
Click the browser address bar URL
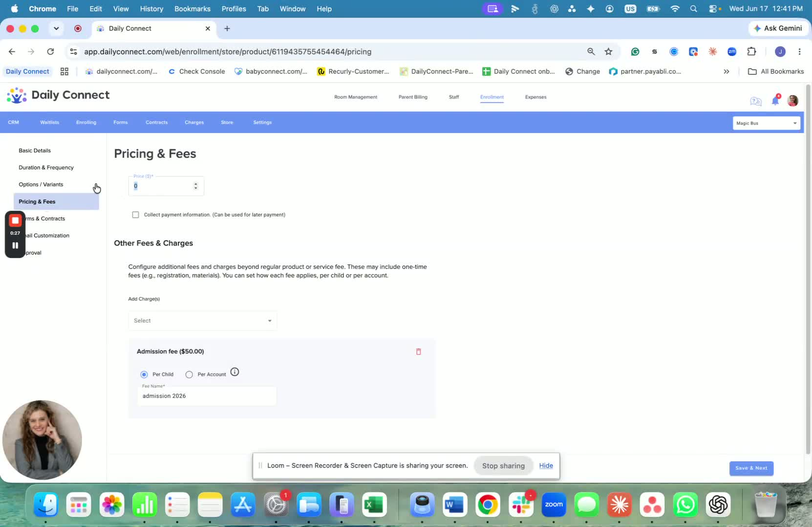tap(228, 51)
